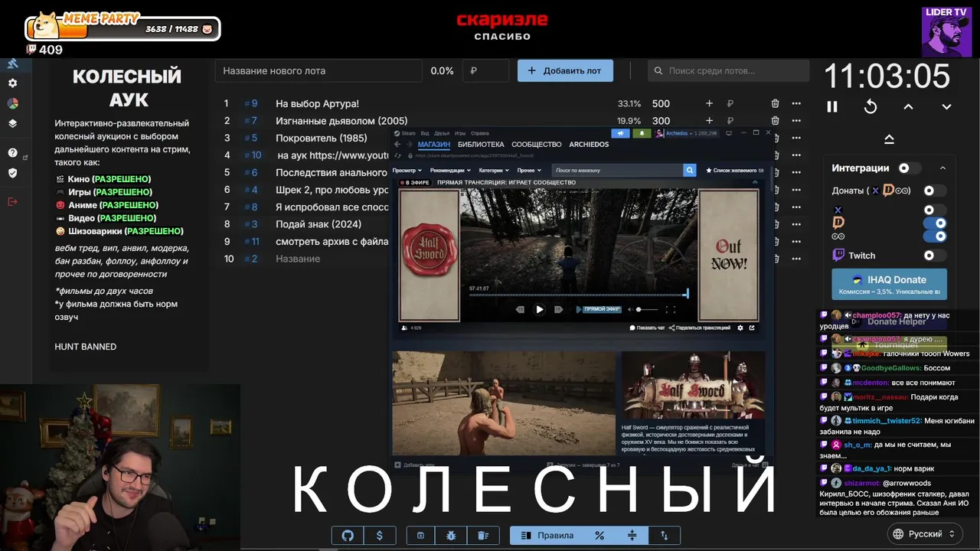
Task: Click the layers icon in left sidebar
Action: pyautogui.click(x=12, y=123)
